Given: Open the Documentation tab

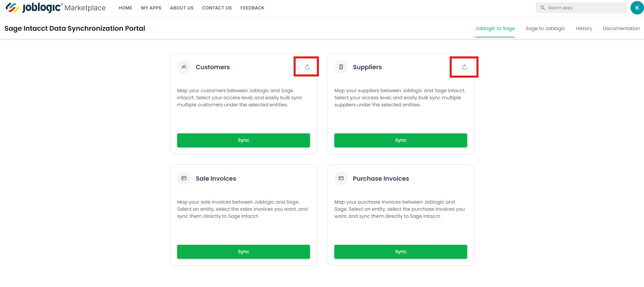Looking at the screenshot, I should pos(621,28).
